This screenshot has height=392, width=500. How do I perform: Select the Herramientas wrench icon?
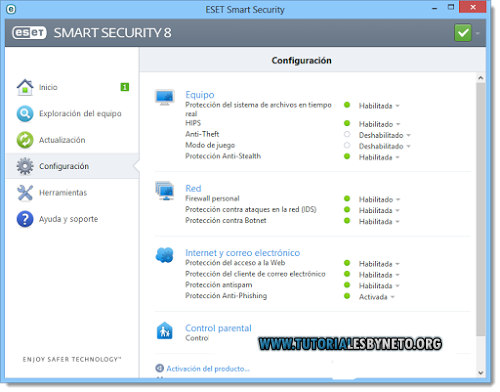pos(25,193)
